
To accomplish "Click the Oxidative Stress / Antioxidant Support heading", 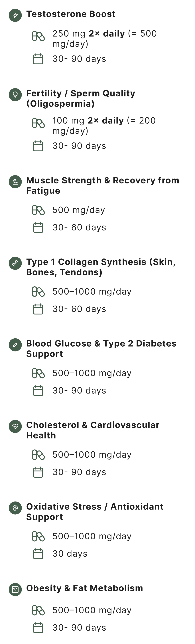I will point(95,512).
